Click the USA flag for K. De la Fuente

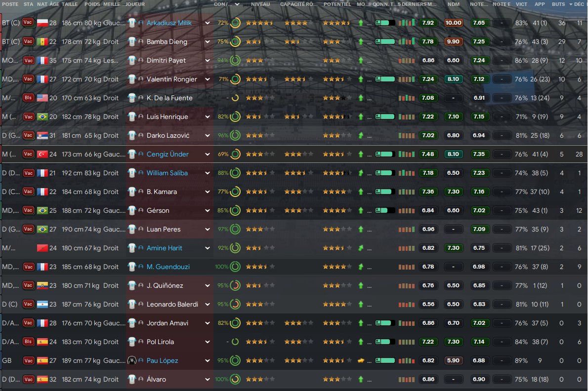(42, 98)
